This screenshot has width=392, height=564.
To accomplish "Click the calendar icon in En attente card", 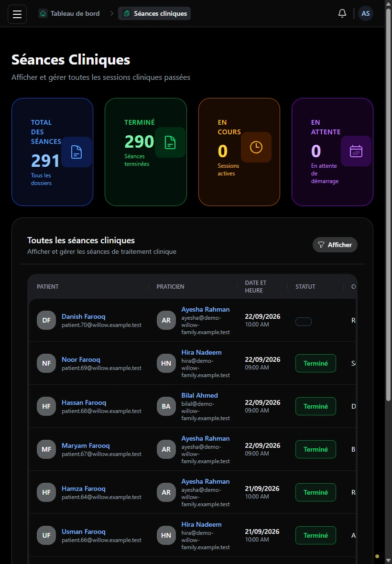I will point(356,151).
